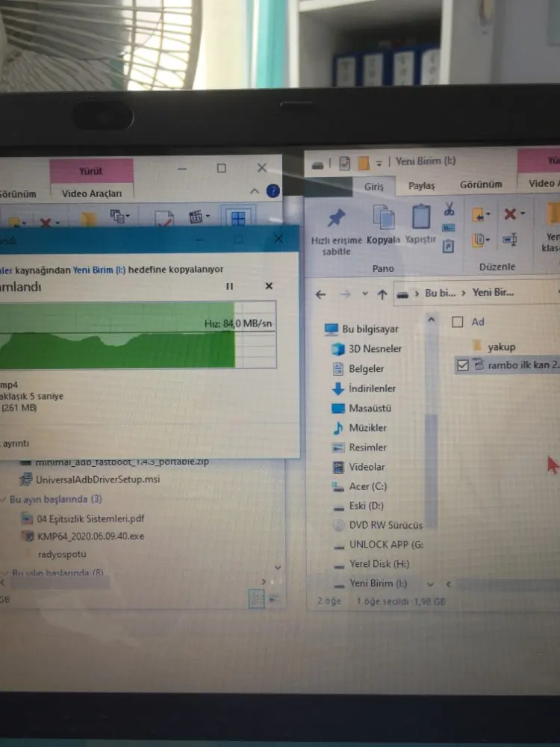Click the copy-to folder icon in Düzenle group
This screenshot has height=747, width=560.
point(478,240)
